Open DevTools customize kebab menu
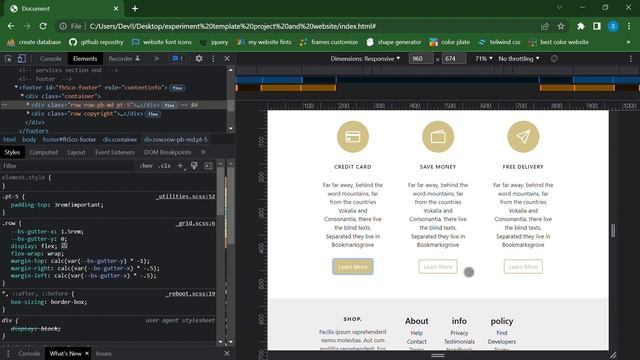 click(x=213, y=59)
